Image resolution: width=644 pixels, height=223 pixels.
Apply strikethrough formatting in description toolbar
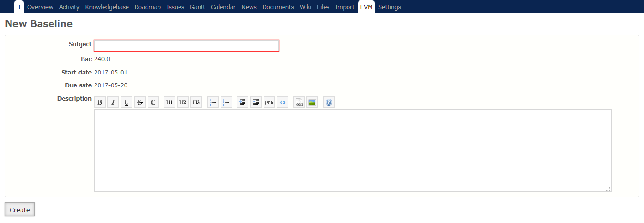point(140,102)
